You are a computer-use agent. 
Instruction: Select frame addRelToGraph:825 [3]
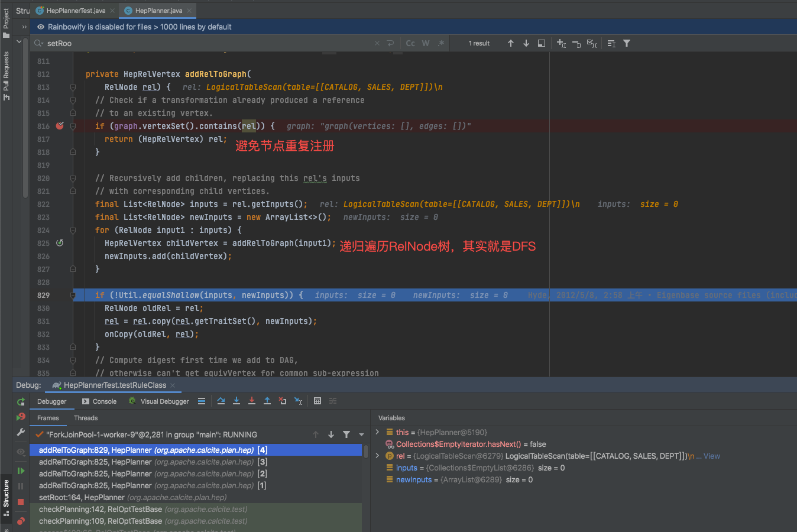tap(196, 462)
